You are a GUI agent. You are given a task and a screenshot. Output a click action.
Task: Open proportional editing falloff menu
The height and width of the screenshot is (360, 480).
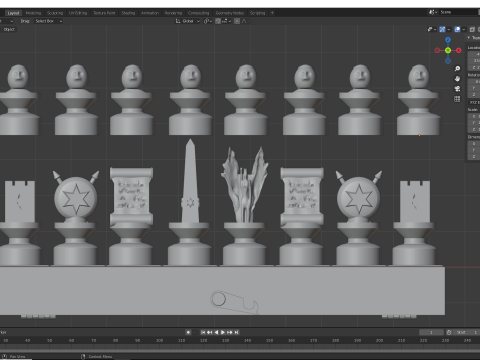245,21
